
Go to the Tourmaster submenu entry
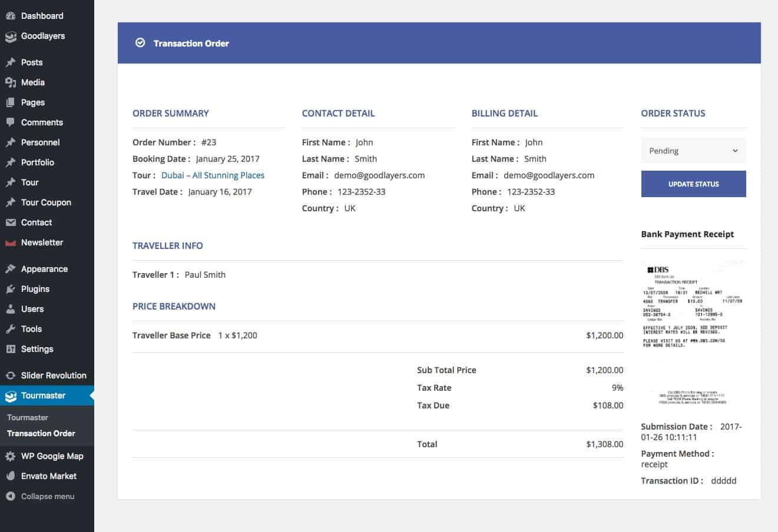coord(28,417)
